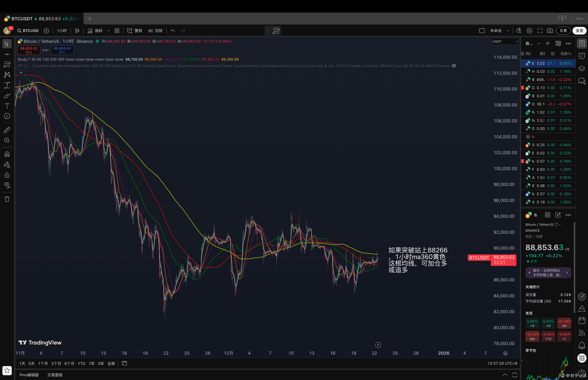The image size is (588, 380).
Task: Open the USDT currency dropdown
Action: point(505,42)
